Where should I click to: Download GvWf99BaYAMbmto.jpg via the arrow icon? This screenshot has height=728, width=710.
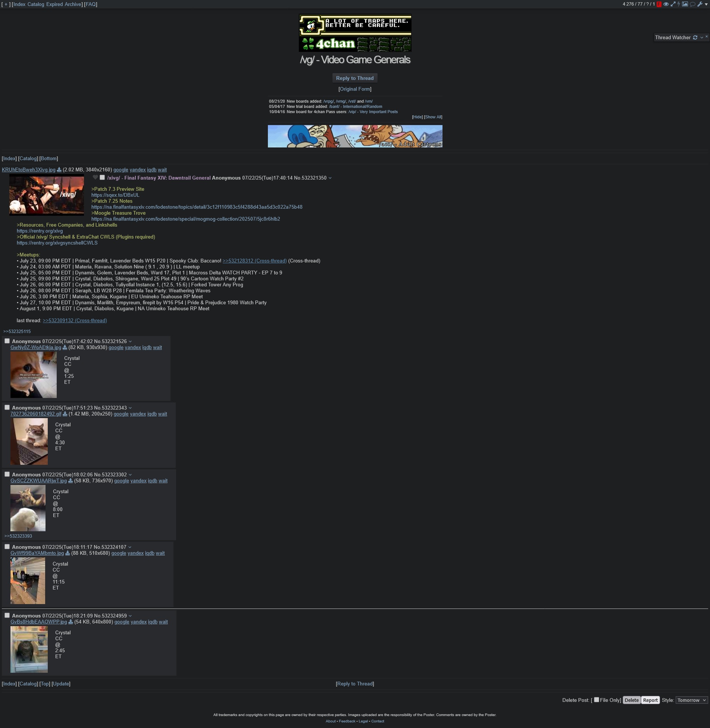[68, 553]
